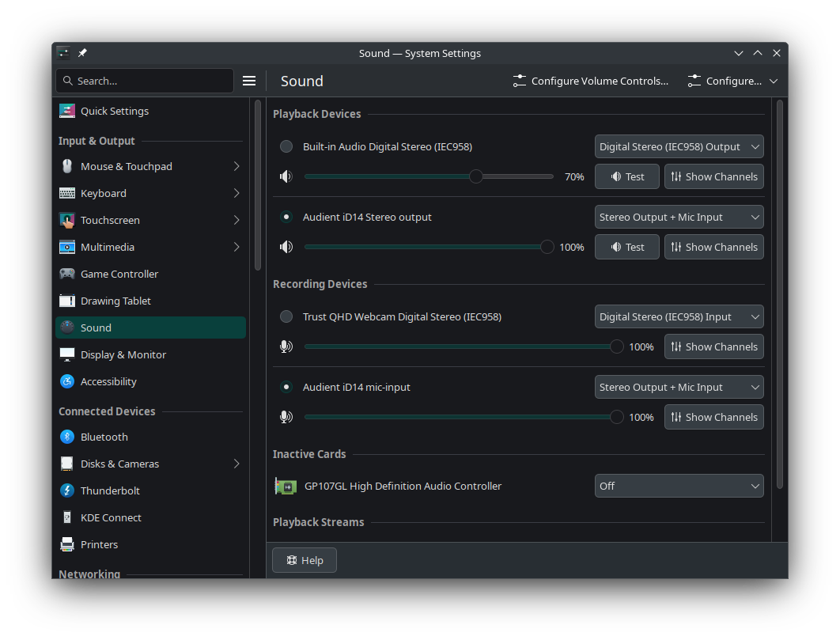
Task: Click the Built-in Audio volume slider handle
Action: click(475, 176)
